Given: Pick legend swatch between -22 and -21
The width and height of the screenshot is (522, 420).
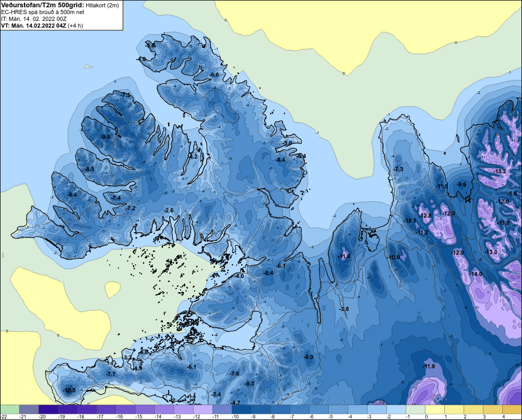Looking at the screenshot, I should 10,410.
